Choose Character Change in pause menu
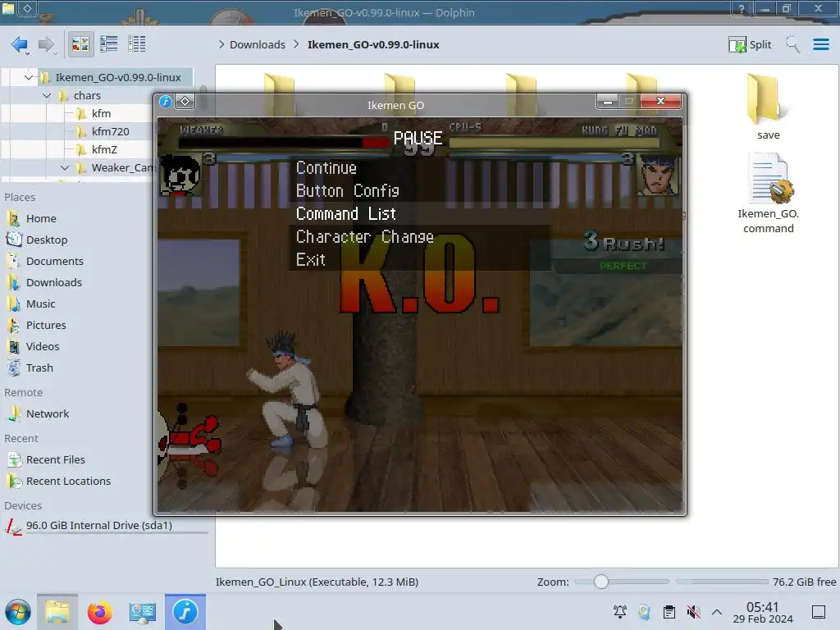The height and width of the screenshot is (630, 840). (365, 237)
